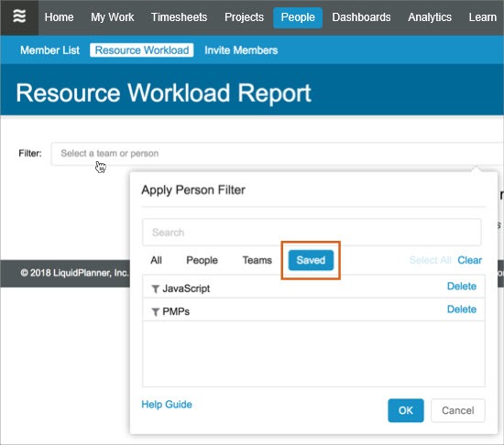The height and width of the screenshot is (445, 504).
Task: Switch to the Teams filter tab
Action: [257, 260]
